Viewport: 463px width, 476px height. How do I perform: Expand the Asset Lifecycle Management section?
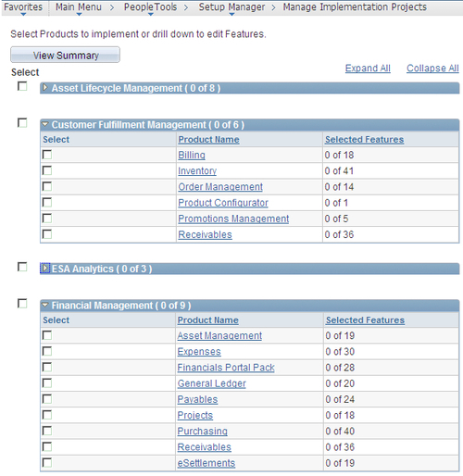pos(45,88)
